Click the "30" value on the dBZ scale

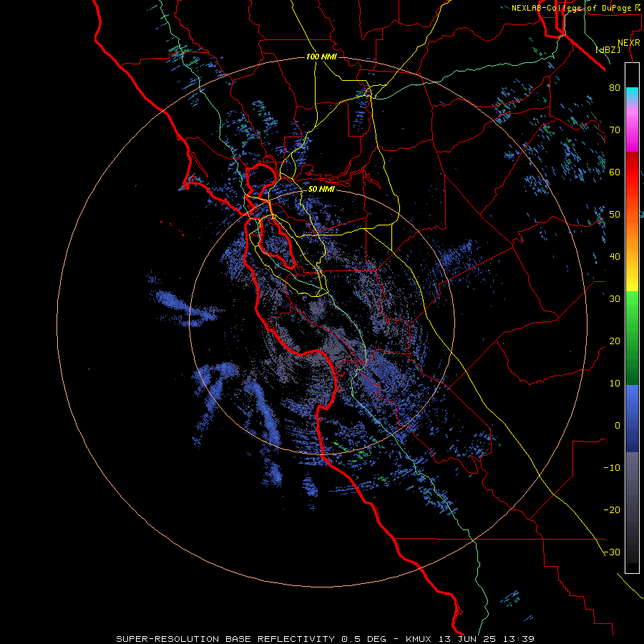click(615, 299)
